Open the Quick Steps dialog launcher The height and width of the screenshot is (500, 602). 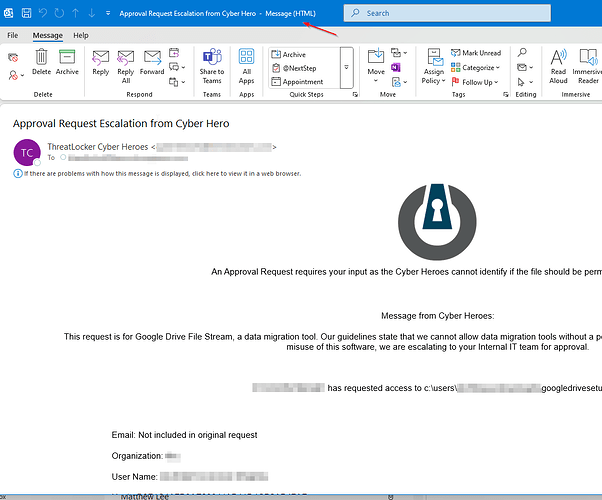pos(355,94)
